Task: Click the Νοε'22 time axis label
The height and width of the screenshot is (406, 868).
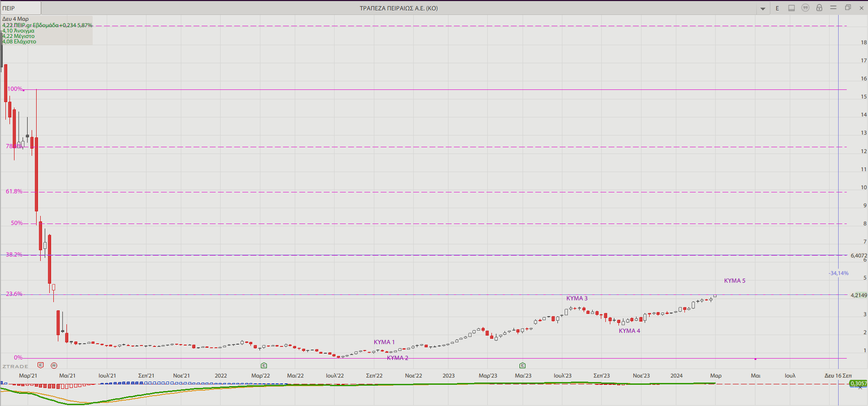Action: click(x=413, y=376)
